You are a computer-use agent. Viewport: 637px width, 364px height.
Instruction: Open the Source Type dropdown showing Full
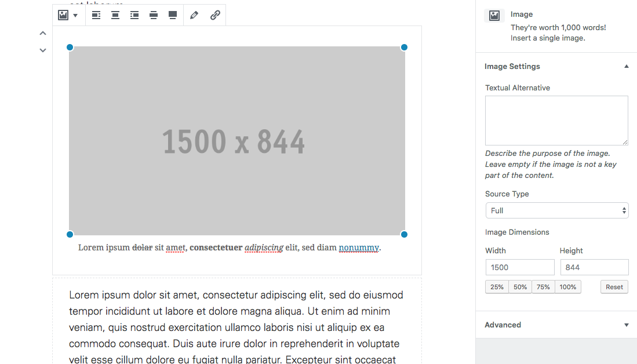[x=556, y=210]
